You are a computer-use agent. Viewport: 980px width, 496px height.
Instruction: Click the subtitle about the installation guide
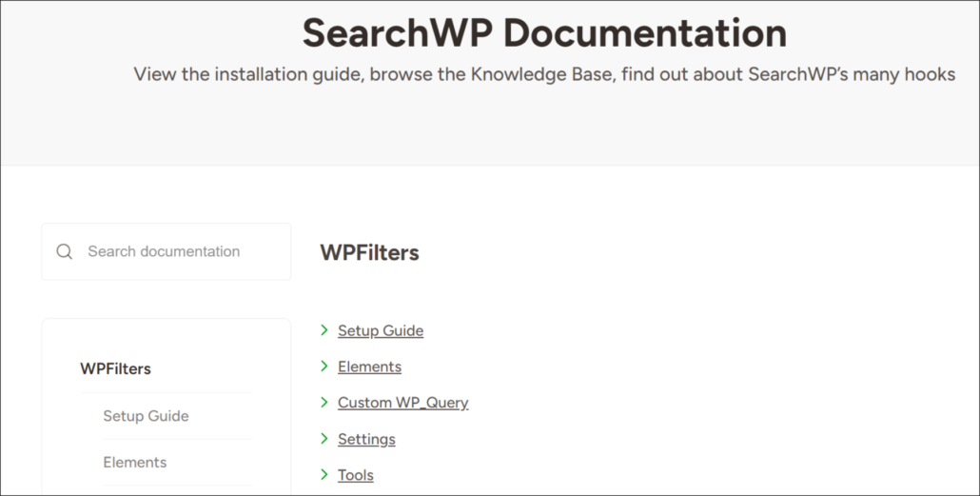coord(544,74)
